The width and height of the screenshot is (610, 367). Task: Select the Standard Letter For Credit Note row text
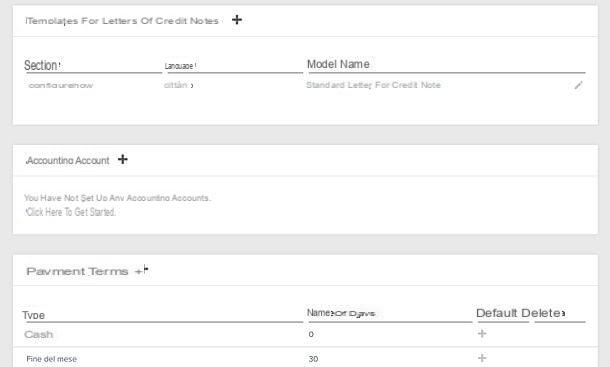coord(373,85)
